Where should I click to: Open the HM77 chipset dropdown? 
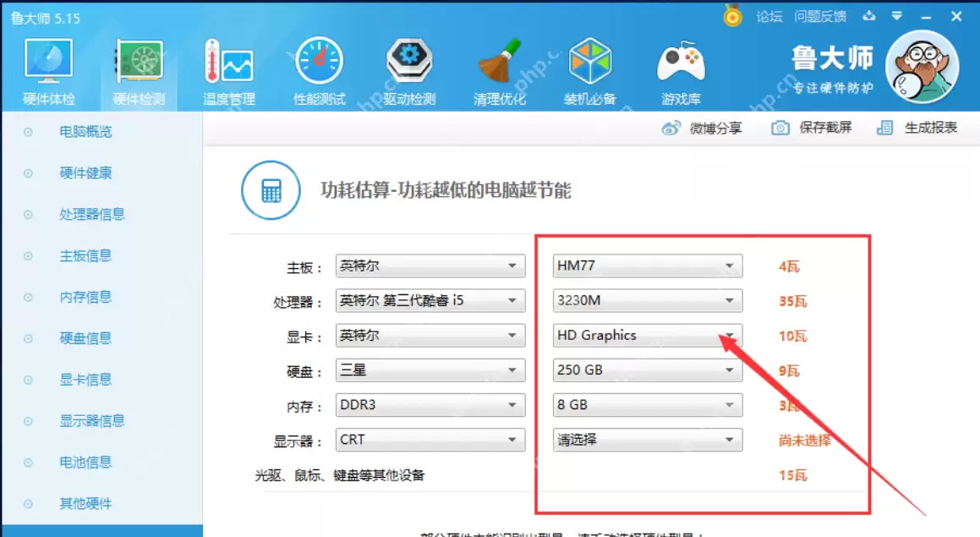click(x=647, y=266)
